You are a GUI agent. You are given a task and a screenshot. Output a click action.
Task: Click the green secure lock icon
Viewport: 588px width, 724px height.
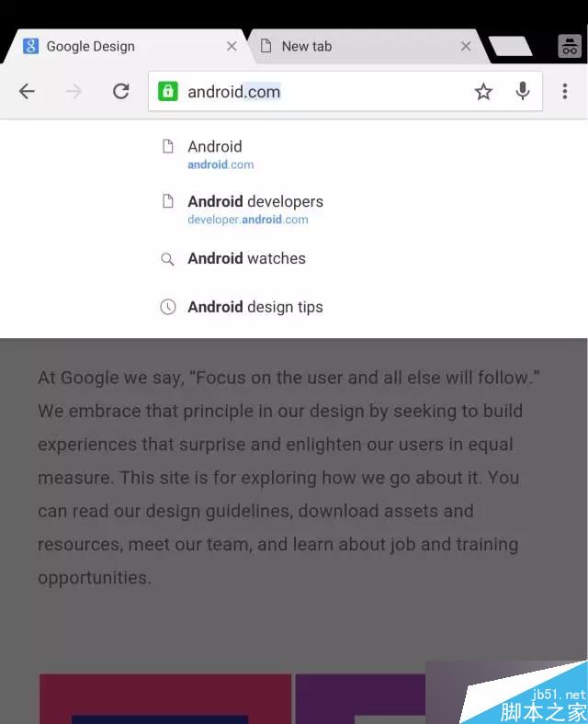click(x=167, y=91)
